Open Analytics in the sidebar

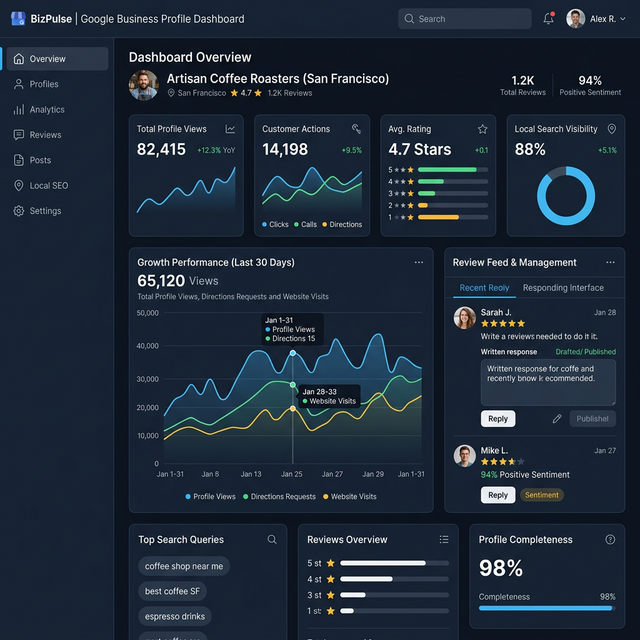point(47,110)
